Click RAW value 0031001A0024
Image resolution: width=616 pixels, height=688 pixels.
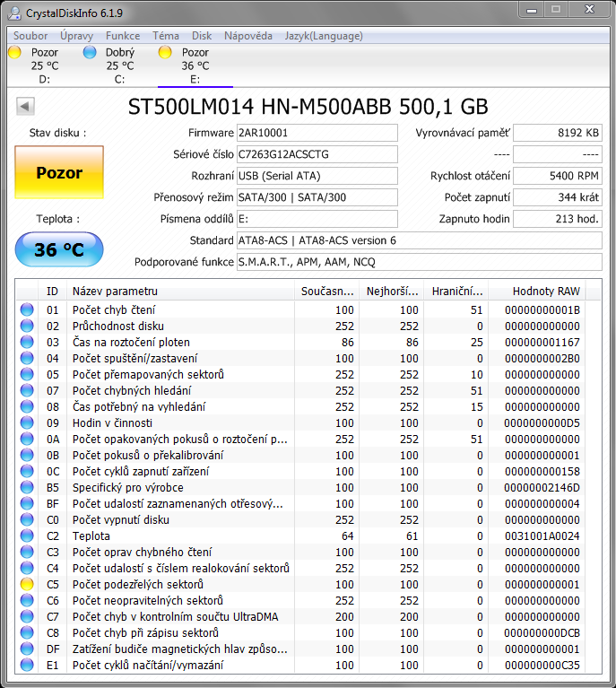pyautogui.click(x=542, y=536)
